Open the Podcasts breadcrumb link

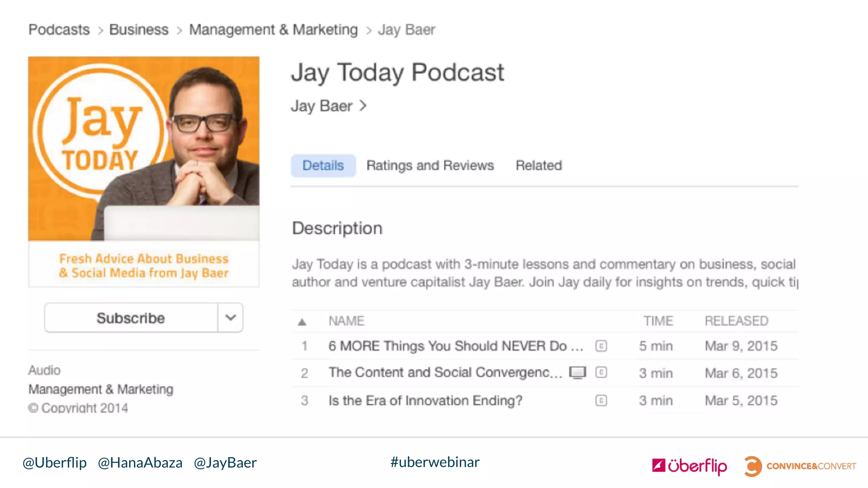(x=59, y=30)
